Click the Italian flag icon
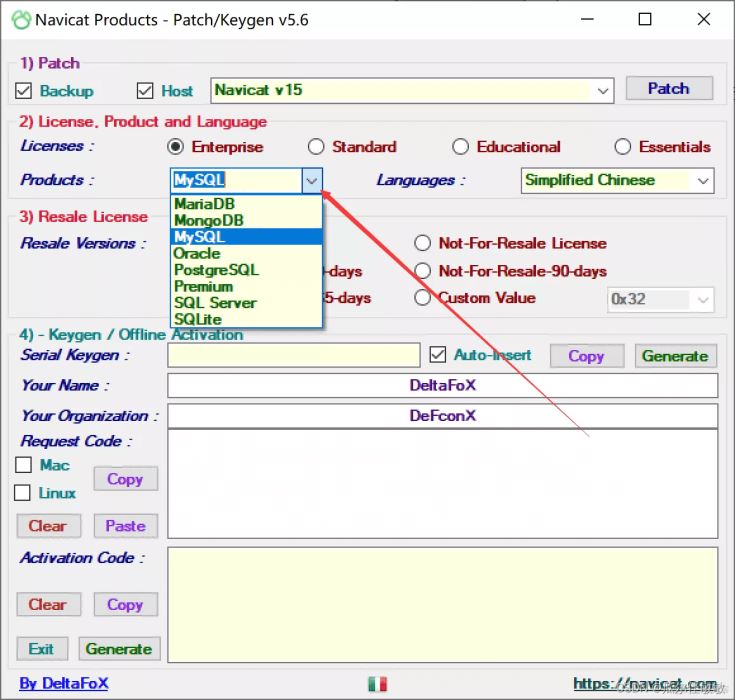The height and width of the screenshot is (700, 735). pos(377,684)
